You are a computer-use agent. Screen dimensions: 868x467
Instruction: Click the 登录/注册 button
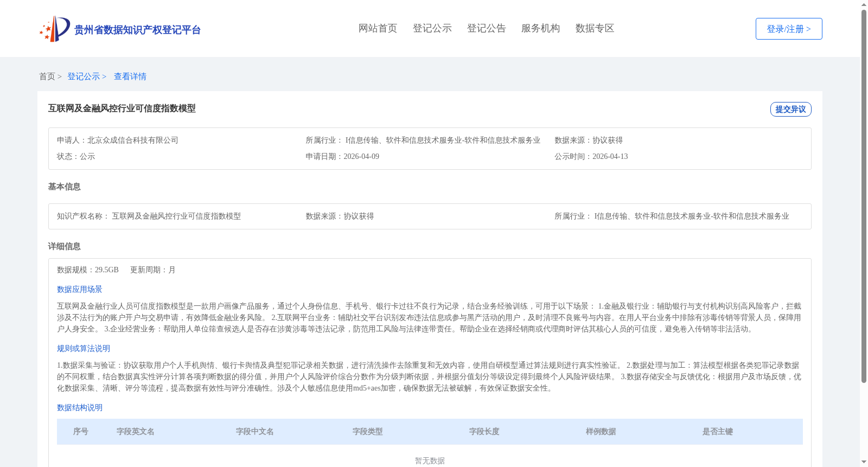789,29
